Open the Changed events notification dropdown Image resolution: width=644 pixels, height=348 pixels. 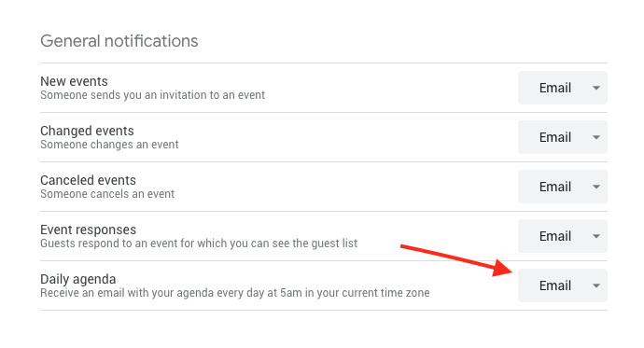point(562,137)
